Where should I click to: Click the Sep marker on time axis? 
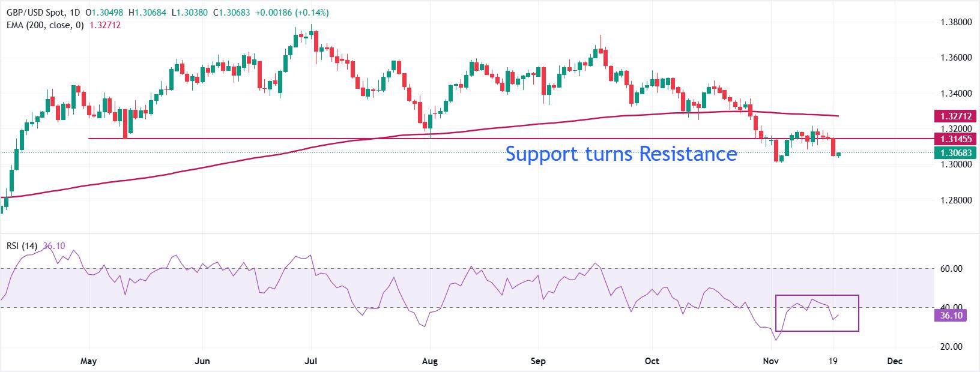point(539,361)
